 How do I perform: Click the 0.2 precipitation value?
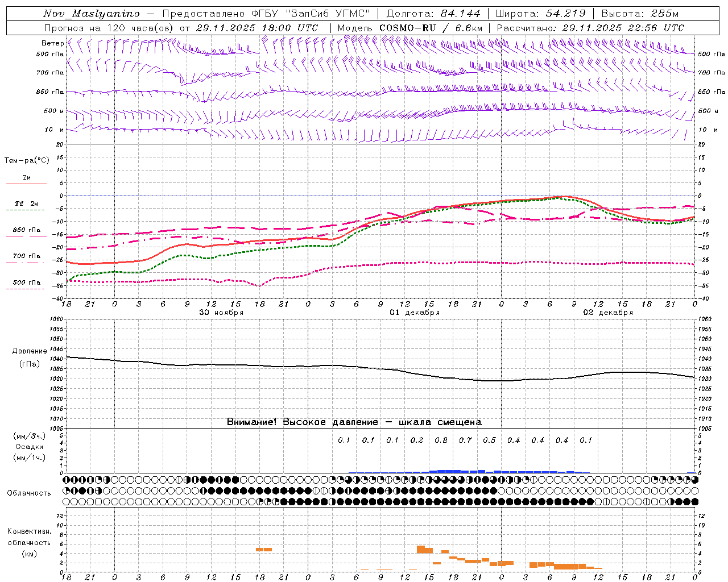tap(417, 440)
